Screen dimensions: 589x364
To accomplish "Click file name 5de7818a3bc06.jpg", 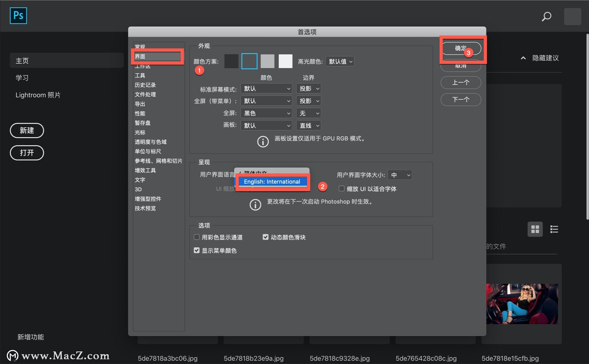I will [x=167, y=358].
